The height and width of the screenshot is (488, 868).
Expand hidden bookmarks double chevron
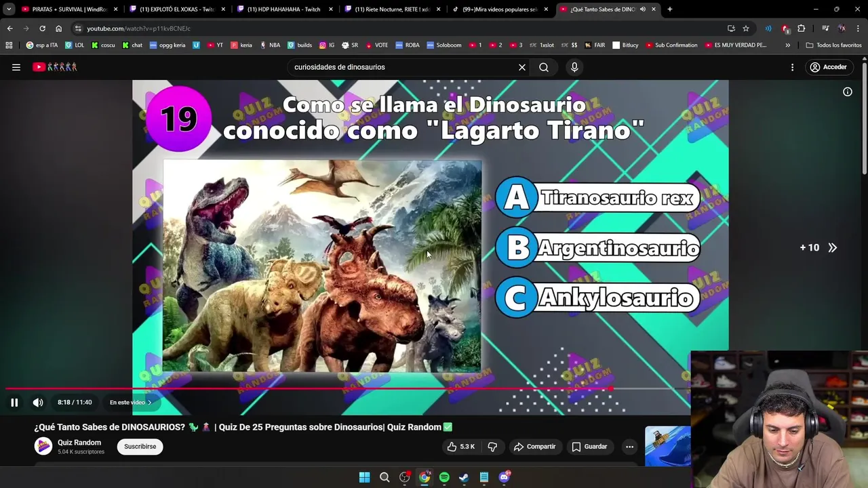click(x=787, y=45)
